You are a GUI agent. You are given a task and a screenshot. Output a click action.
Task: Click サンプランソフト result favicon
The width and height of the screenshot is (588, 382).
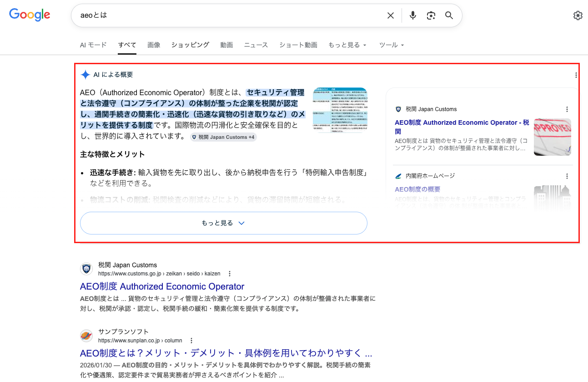coord(86,336)
